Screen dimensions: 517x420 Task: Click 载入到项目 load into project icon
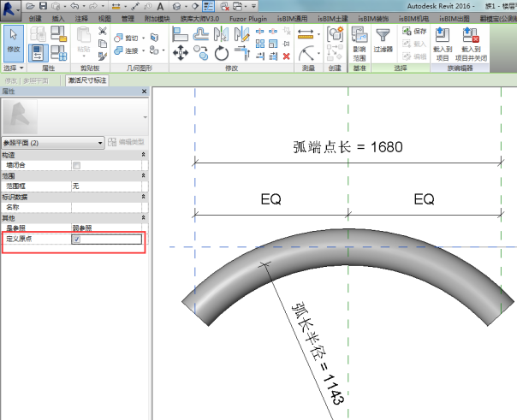[441, 41]
